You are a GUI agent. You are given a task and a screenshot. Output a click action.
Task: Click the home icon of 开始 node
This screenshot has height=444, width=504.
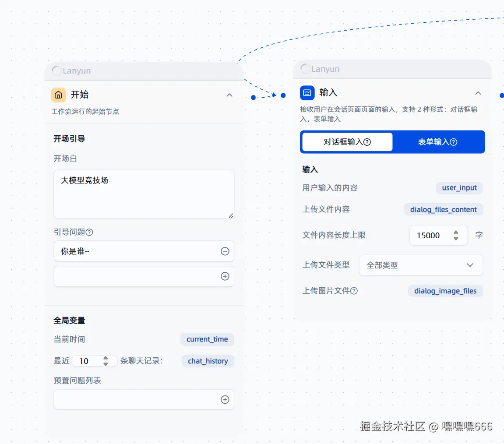(59, 95)
